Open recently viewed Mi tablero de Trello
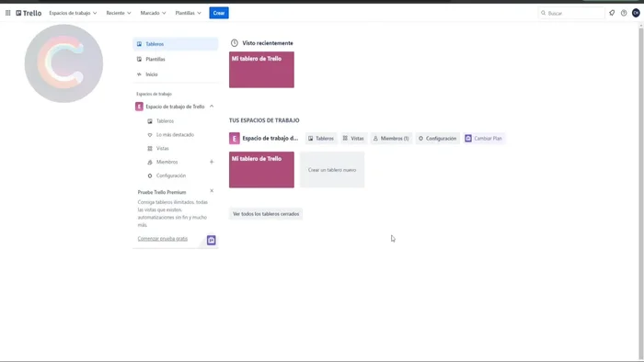 pos(261,70)
